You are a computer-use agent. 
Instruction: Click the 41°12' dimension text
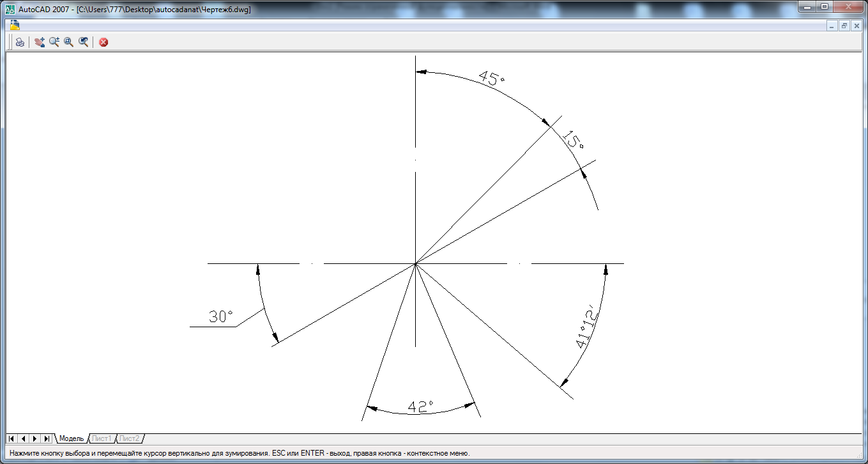tap(586, 328)
